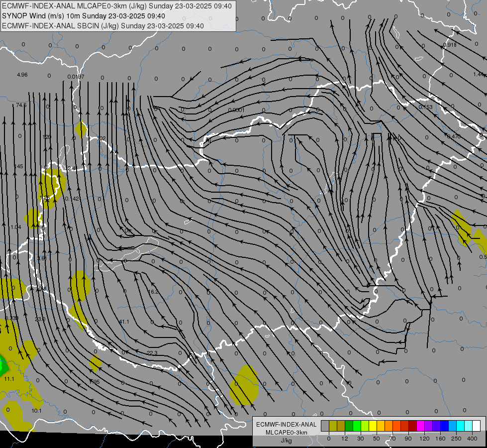Click the map value '11.1'
The width and height of the screenshot is (487, 448).
(x=9, y=379)
